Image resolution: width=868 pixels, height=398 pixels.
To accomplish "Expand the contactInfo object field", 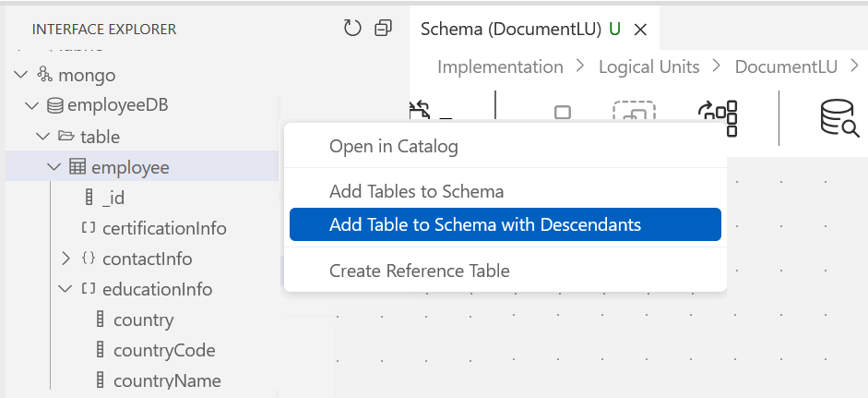I will click(65, 259).
